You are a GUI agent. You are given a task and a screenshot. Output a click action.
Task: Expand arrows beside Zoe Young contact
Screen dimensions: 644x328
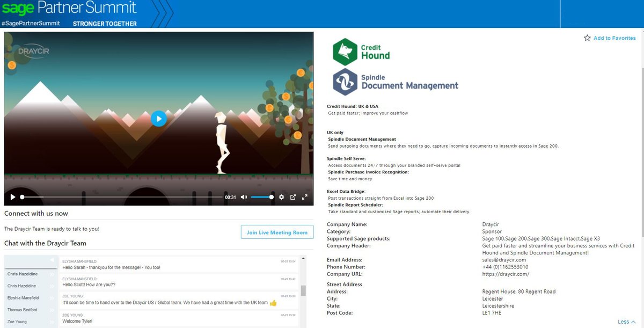coord(52,322)
